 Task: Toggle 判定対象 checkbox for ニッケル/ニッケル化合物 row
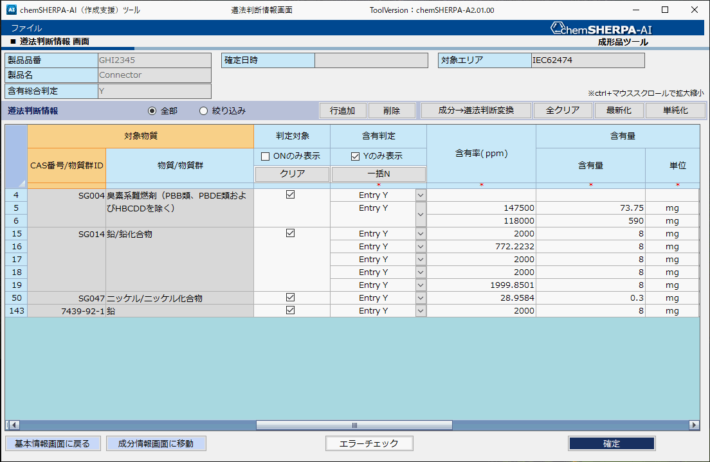290,298
